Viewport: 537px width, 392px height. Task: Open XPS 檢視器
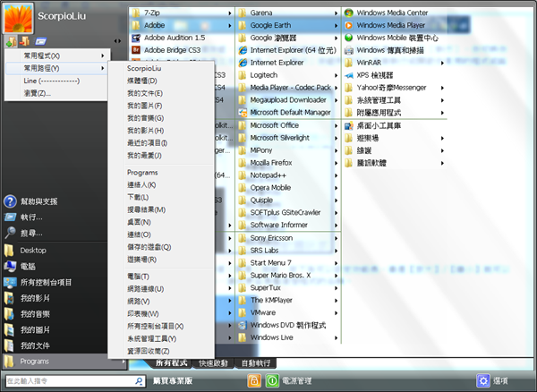coord(369,75)
